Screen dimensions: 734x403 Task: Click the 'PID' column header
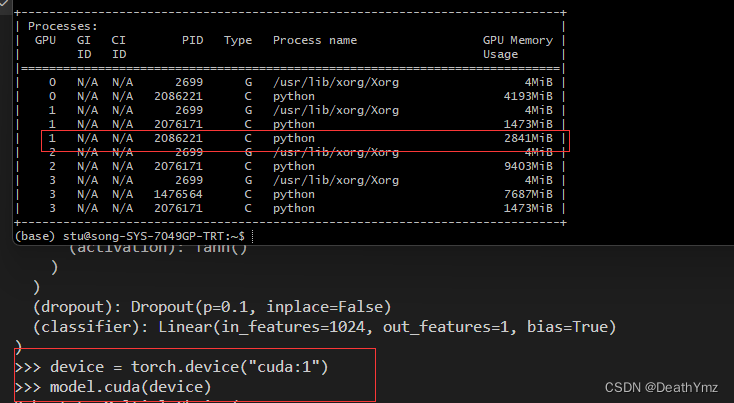click(193, 40)
